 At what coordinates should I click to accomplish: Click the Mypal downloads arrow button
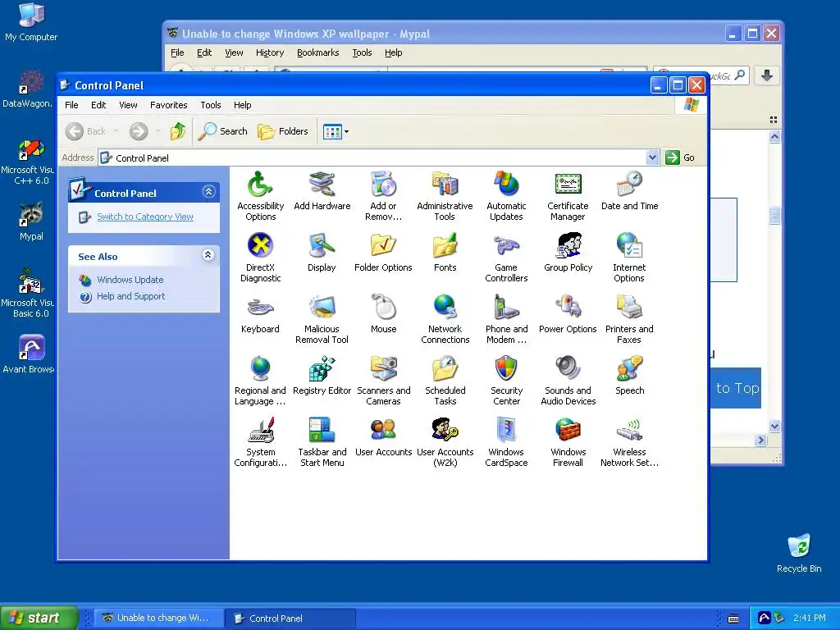pos(767,75)
